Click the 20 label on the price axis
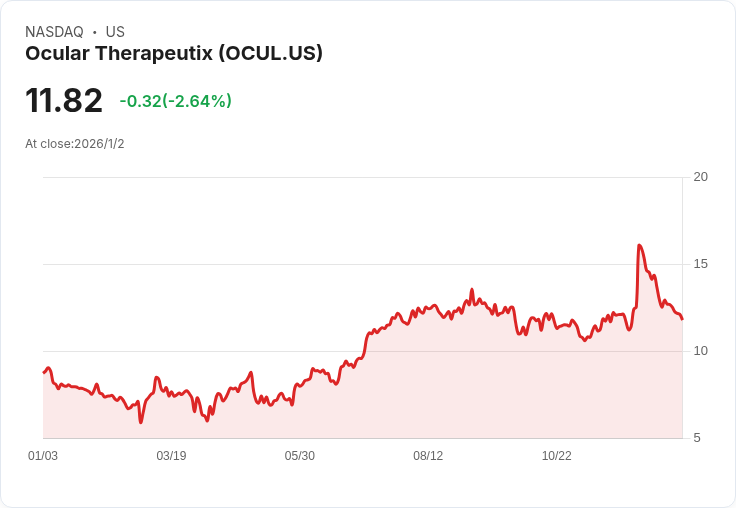 coord(700,177)
